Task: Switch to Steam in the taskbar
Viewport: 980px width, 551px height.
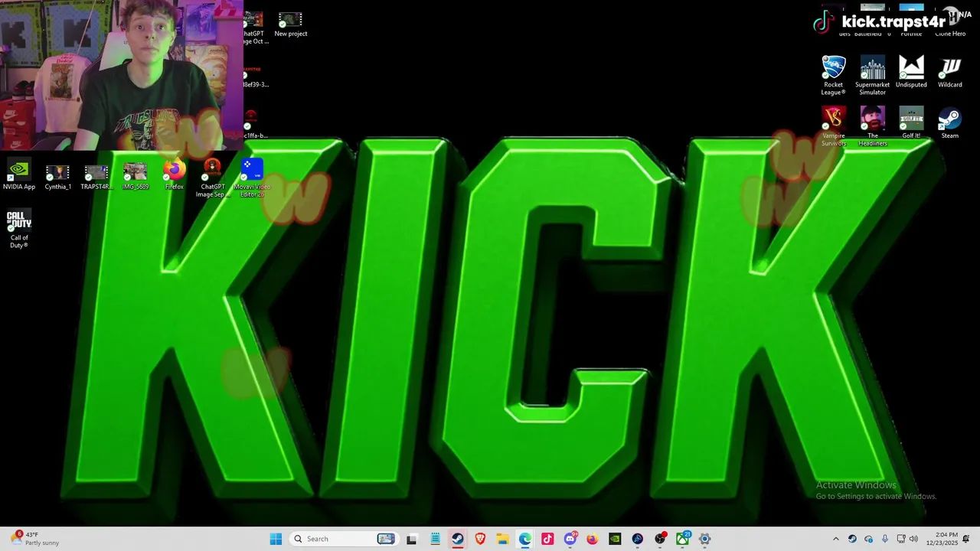Action: tap(457, 539)
